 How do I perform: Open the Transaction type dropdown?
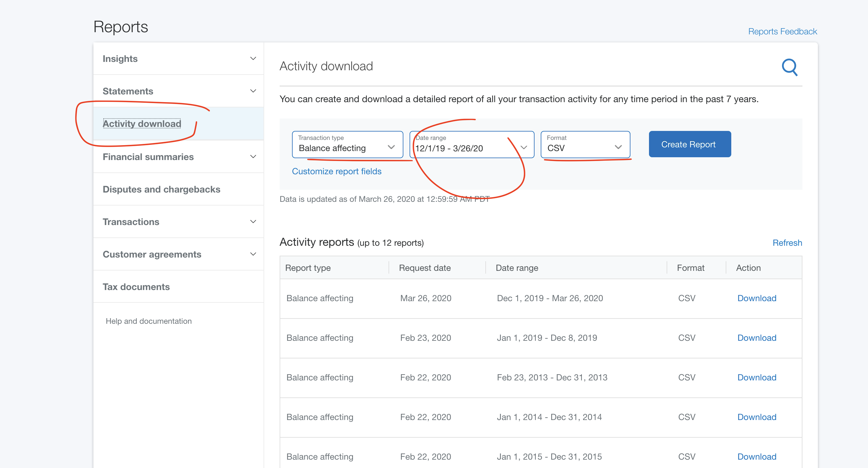pyautogui.click(x=347, y=144)
